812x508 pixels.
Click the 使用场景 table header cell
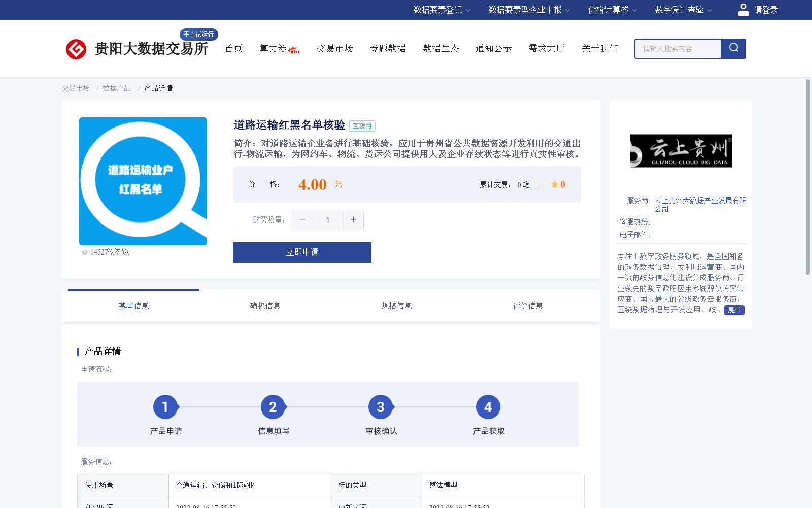(x=123, y=485)
